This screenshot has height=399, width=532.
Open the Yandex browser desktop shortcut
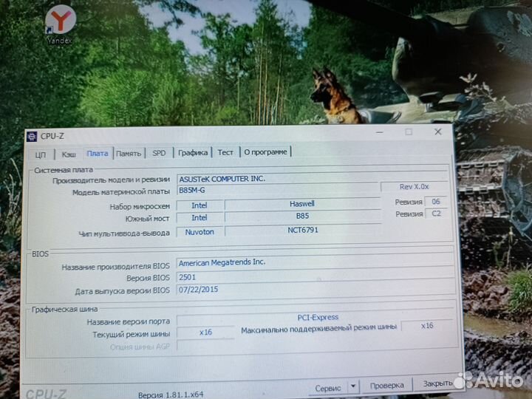tap(60, 25)
